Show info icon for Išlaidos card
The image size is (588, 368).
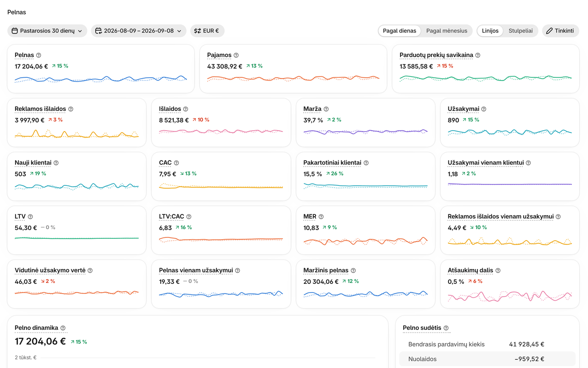(x=186, y=109)
